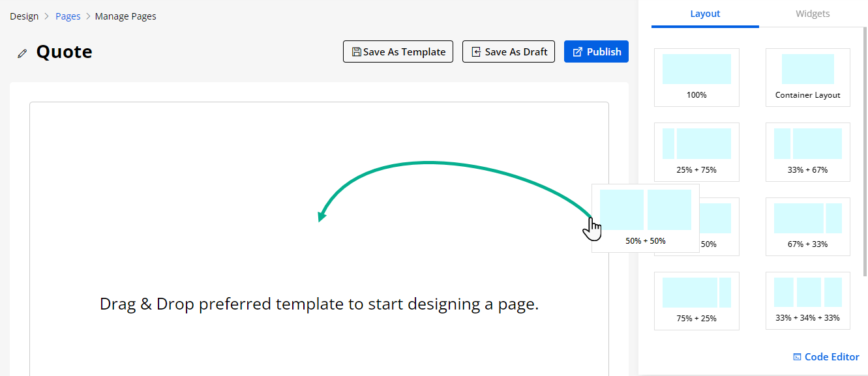Click the dragged 50% + 50% layout tile
868x376 pixels.
tap(645, 218)
